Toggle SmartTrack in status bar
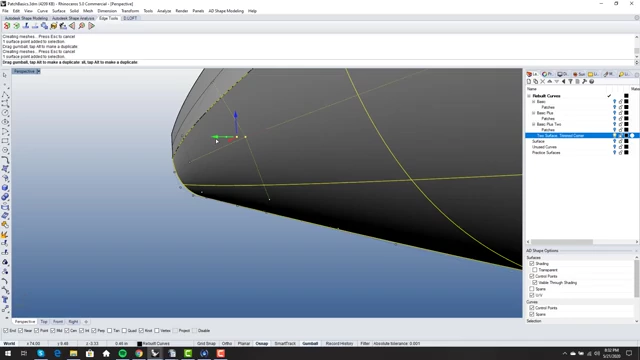Image resolution: width=640 pixels, height=360 pixels. tap(285, 344)
